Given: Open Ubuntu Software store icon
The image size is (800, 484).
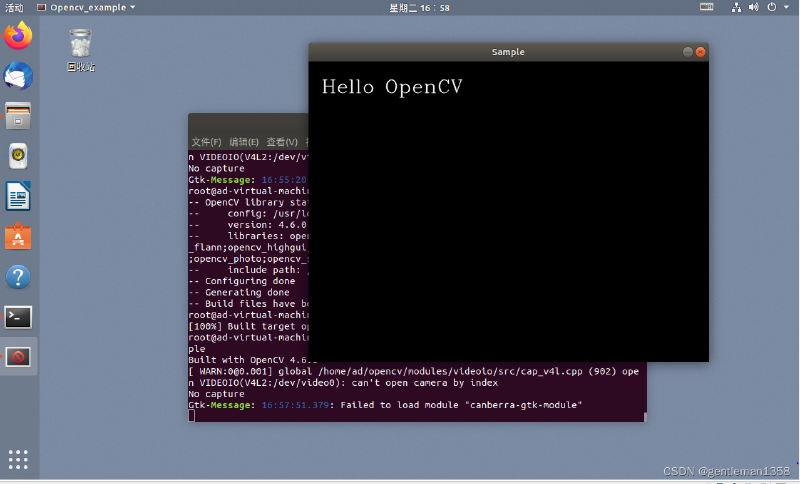Looking at the screenshot, I should coord(18,237).
